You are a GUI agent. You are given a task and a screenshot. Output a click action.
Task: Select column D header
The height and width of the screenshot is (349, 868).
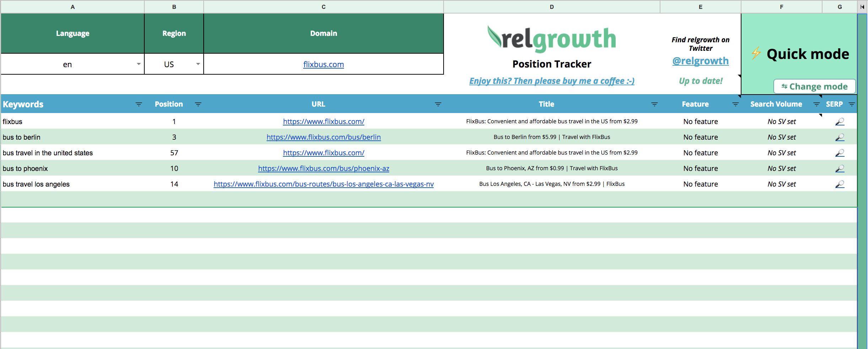[x=552, y=7]
